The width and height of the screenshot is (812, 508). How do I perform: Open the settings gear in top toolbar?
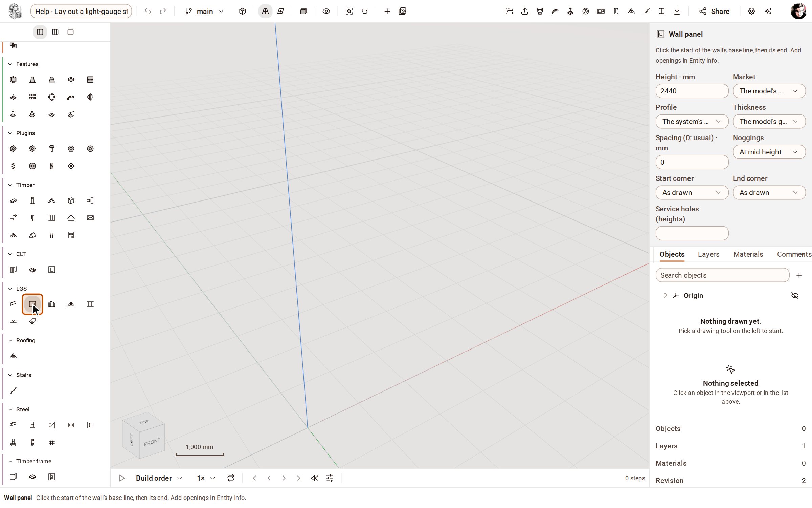tap(751, 11)
